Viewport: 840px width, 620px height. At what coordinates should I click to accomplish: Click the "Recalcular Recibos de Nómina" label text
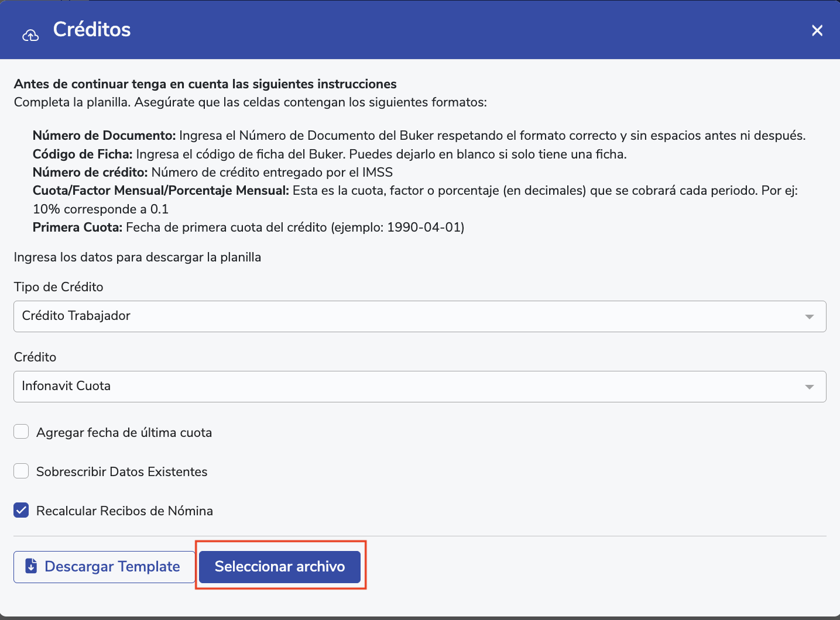125,511
